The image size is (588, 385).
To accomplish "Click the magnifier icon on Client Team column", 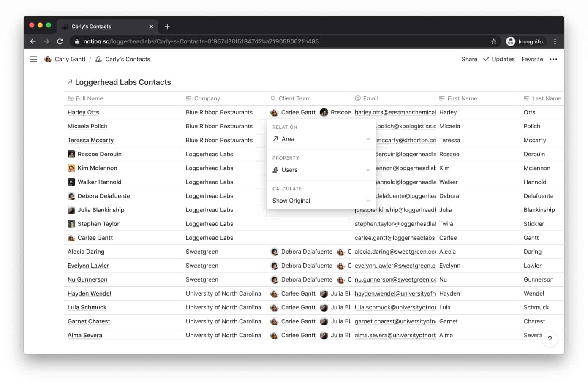I will (x=272, y=98).
